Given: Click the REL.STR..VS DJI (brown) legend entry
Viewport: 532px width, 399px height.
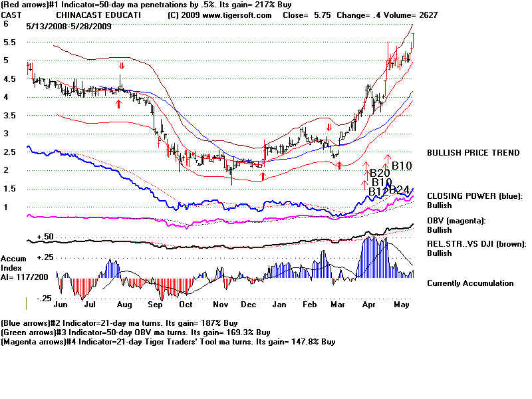Looking at the screenshot, I should (475, 244).
